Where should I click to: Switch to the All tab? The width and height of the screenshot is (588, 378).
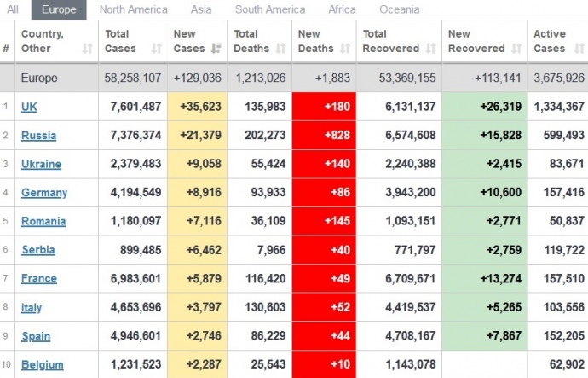(x=13, y=10)
